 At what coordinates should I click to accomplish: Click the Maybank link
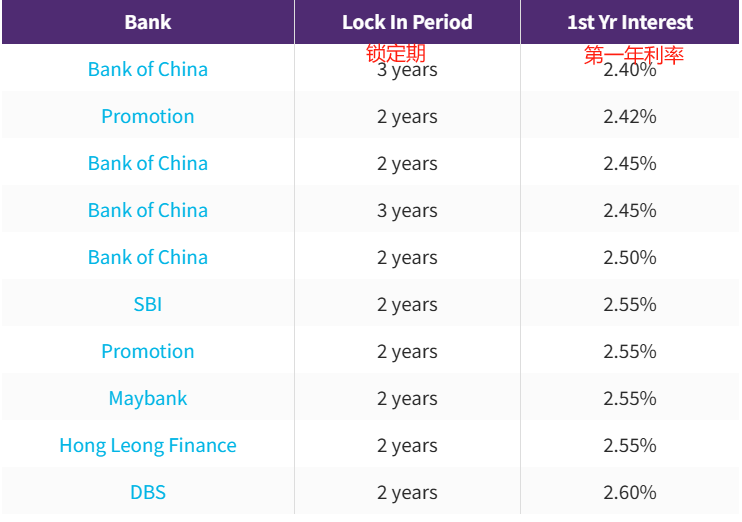[148, 398]
